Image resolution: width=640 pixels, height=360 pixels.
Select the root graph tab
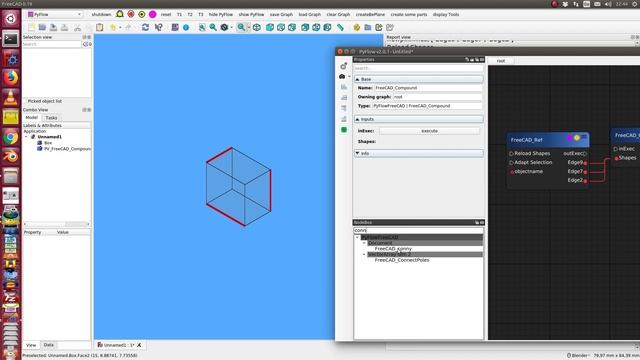[501, 61]
